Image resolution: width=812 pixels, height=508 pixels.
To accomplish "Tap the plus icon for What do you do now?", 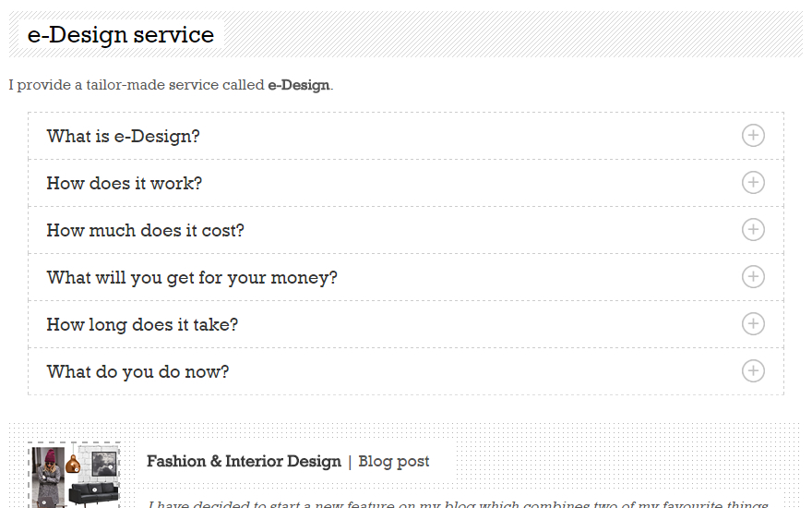I will (x=753, y=371).
